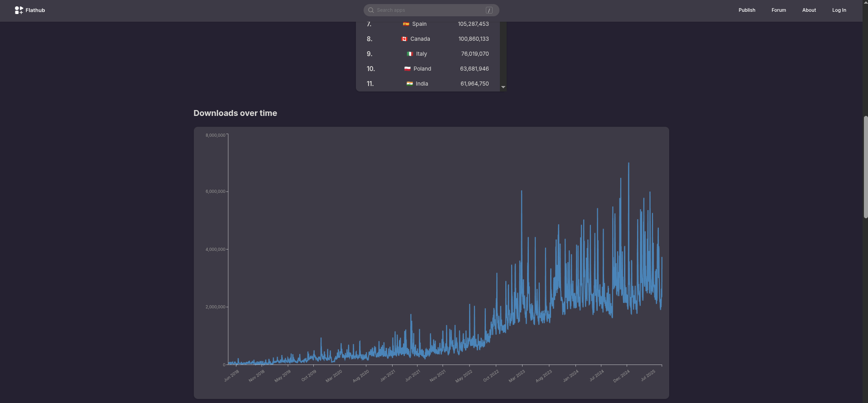Click the May 2019 x-axis label
This screenshot has height=403, width=868.
(283, 376)
